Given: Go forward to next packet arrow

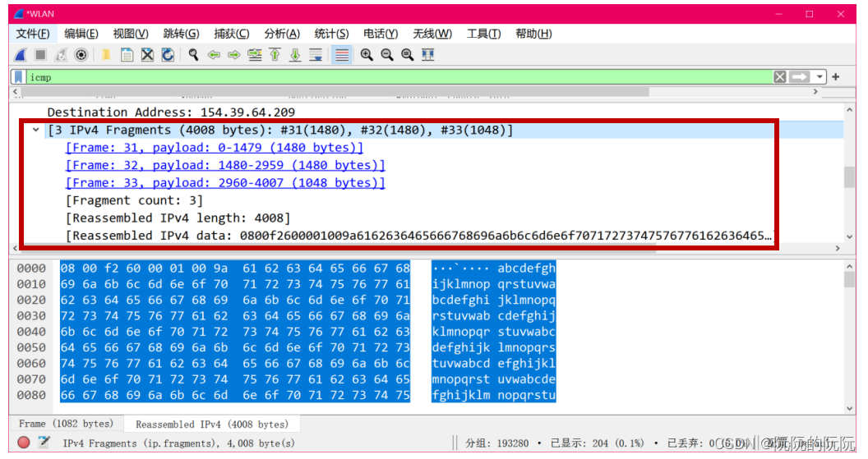Looking at the screenshot, I should pos(234,55).
